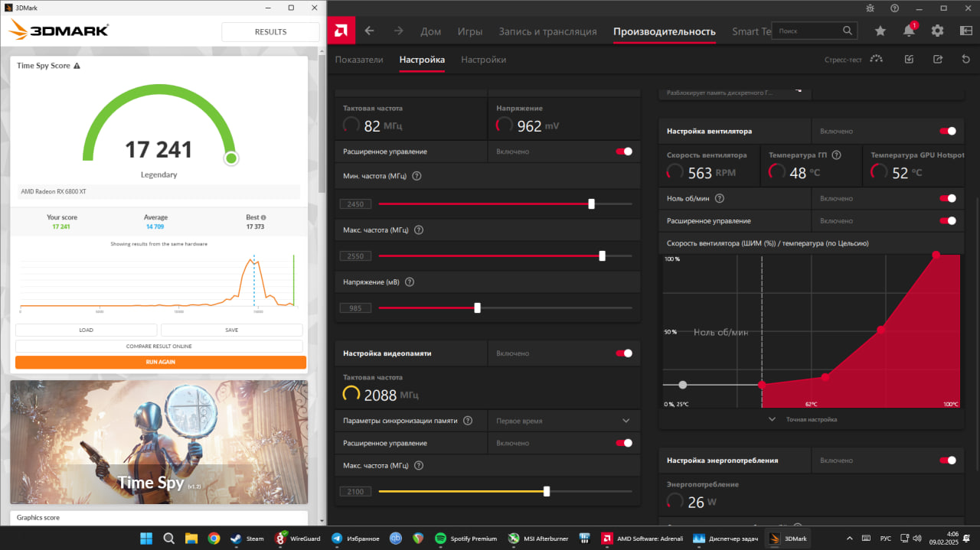The image size is (980, 550).
Task: Open the AMD help question-mark icon
Action: tap(894, 8)
